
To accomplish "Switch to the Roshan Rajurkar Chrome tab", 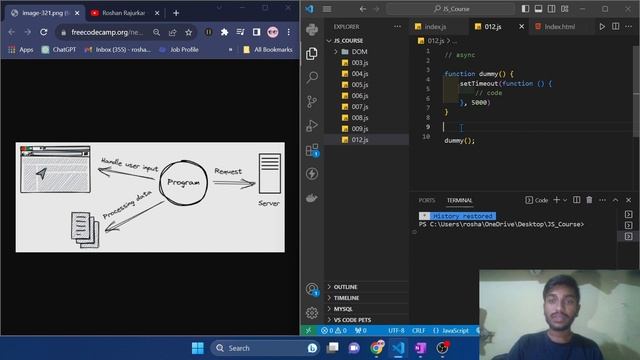I will (x=125, y=13).
